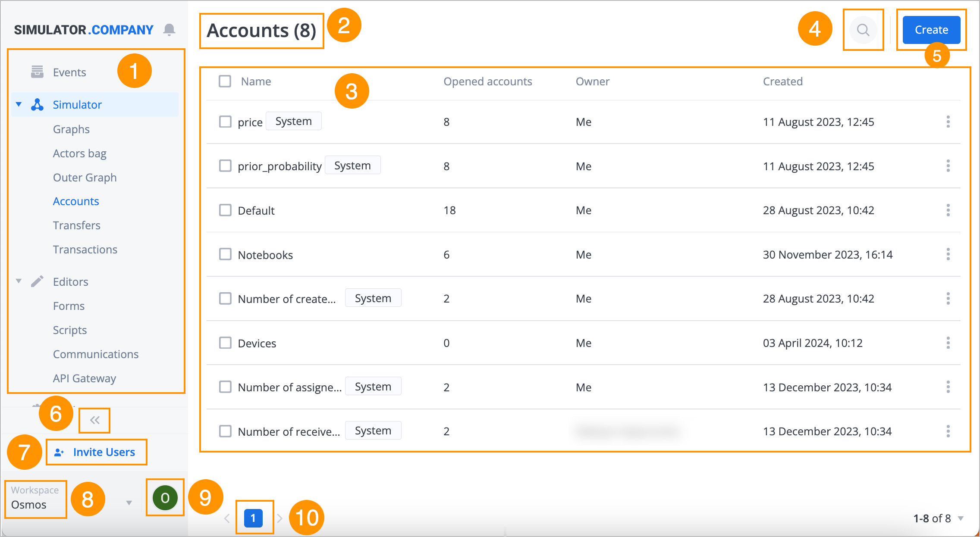Open Accounts in sidebar
This screenshot has height=537, width=980.
point(76,201)
